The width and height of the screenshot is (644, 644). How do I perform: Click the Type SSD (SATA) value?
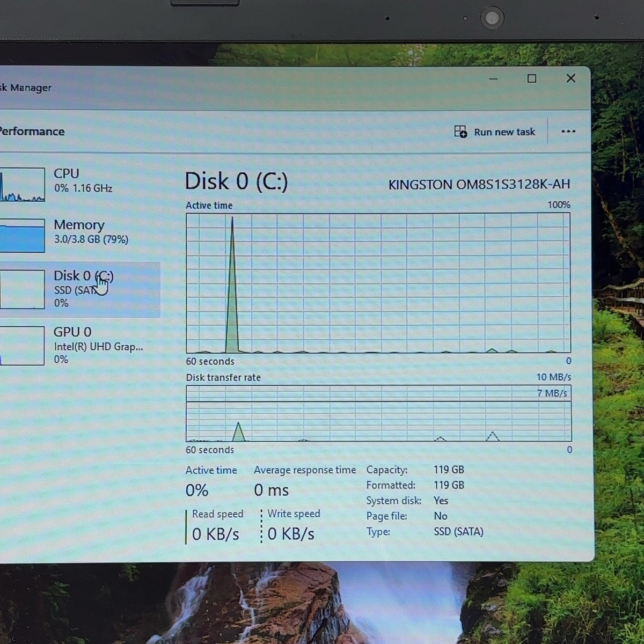458,532
